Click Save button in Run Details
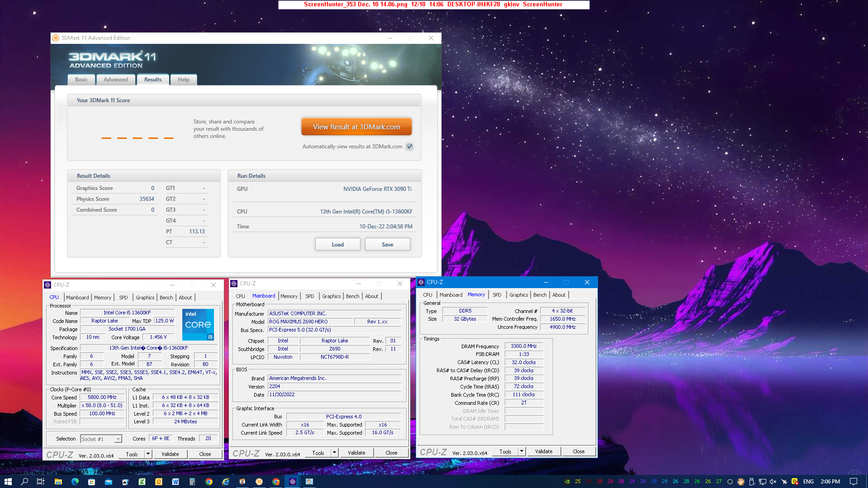Image resolution: width=868 pixels, height=488 pixels. pos(388,244)
